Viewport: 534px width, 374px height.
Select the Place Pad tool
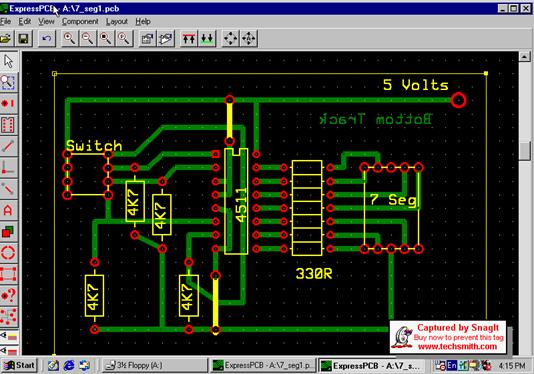(9, 103)
